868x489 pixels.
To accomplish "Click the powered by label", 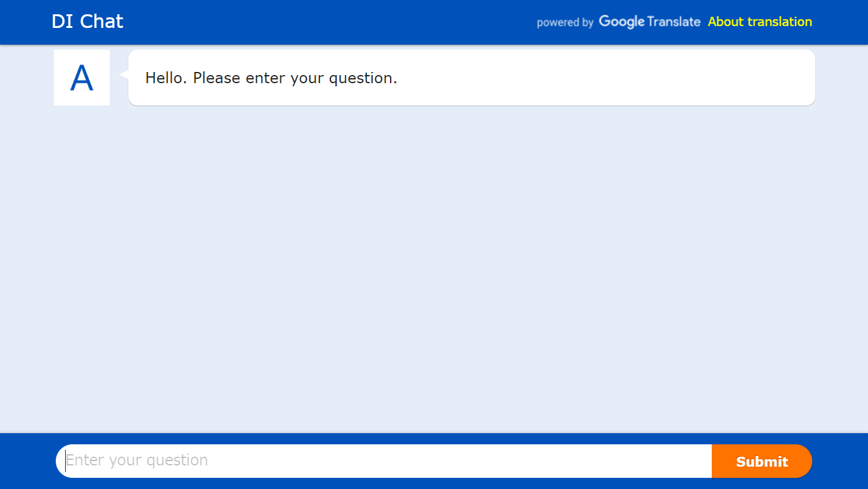I will 565,22.
